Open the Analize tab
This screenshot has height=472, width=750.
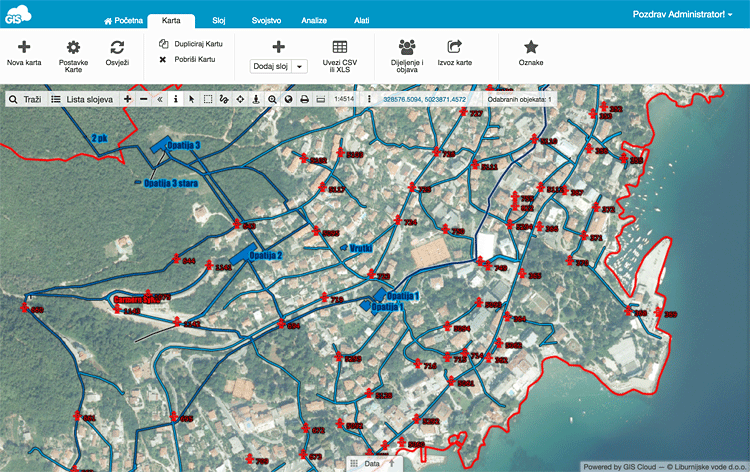pos(314,21)
